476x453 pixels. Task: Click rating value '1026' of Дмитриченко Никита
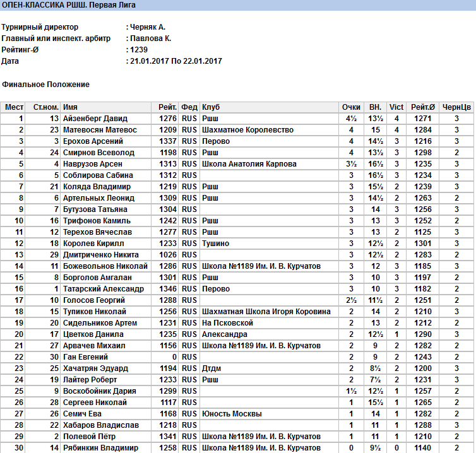click(x=168, y=255)
